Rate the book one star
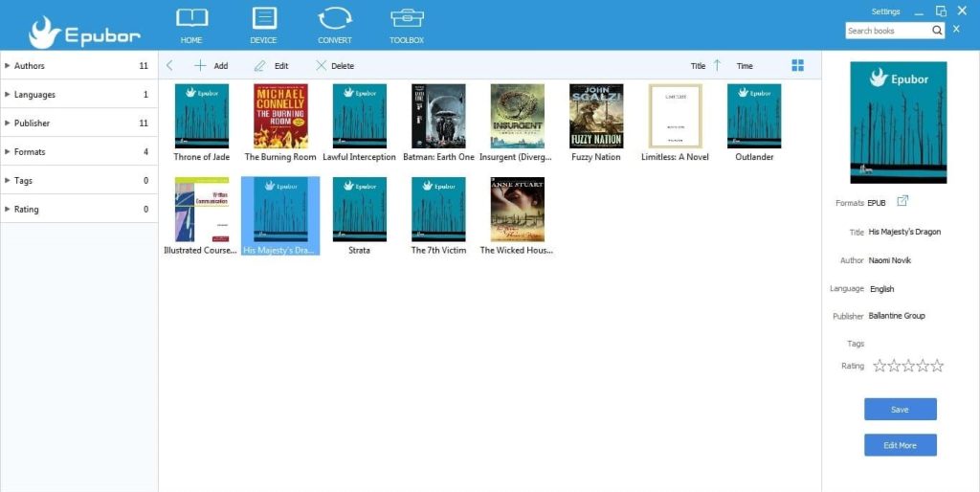 pyautogui.click(x=880, y=366)
